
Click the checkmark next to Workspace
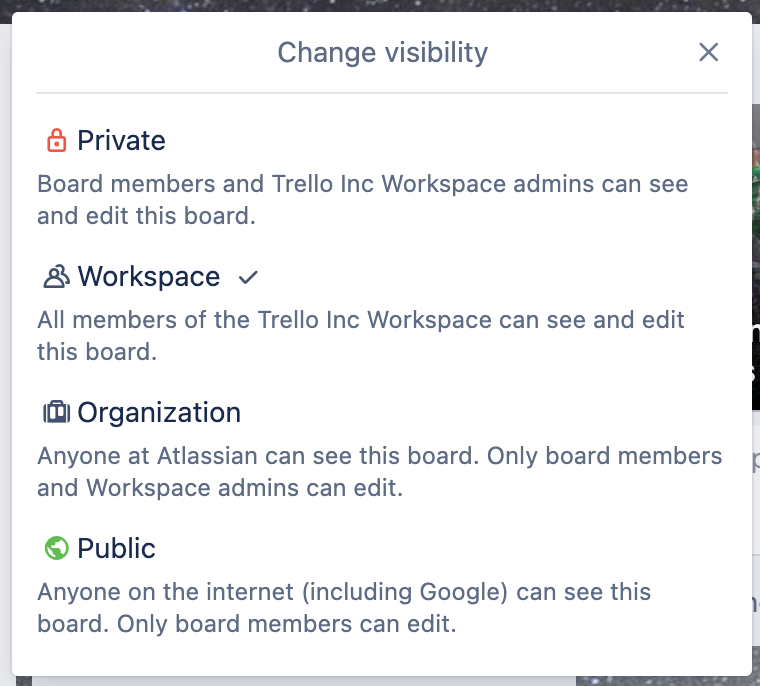(248, 277)
